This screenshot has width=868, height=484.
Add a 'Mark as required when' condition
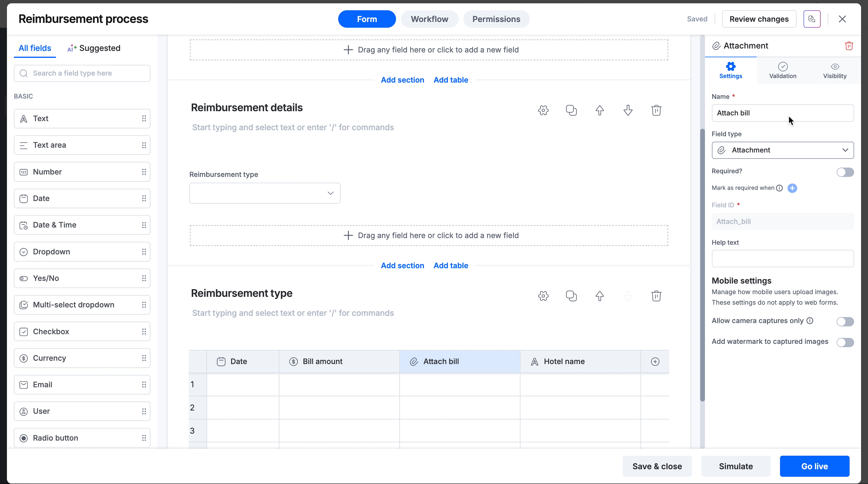pos(792,188)
